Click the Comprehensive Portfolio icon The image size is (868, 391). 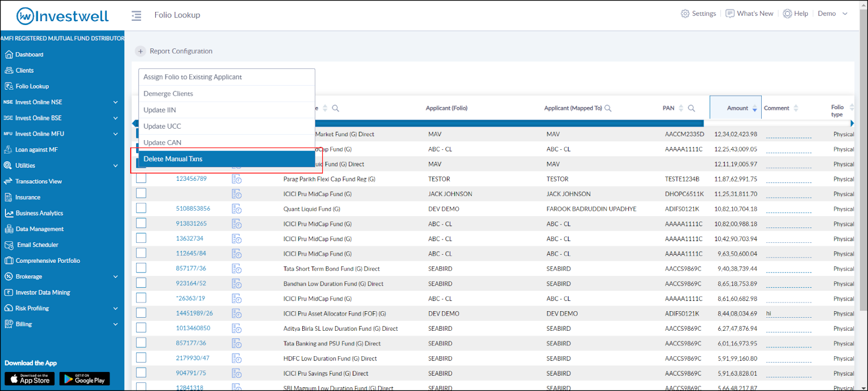point(9,261)
